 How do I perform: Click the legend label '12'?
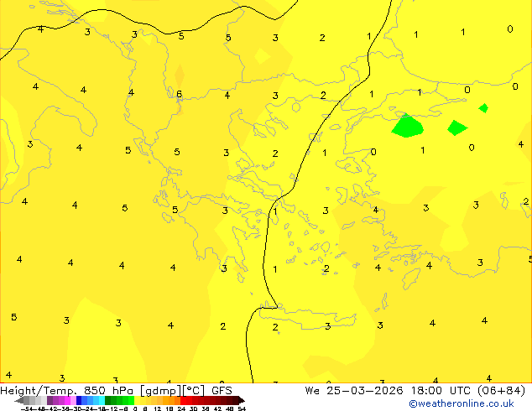(x=157, y=408)
